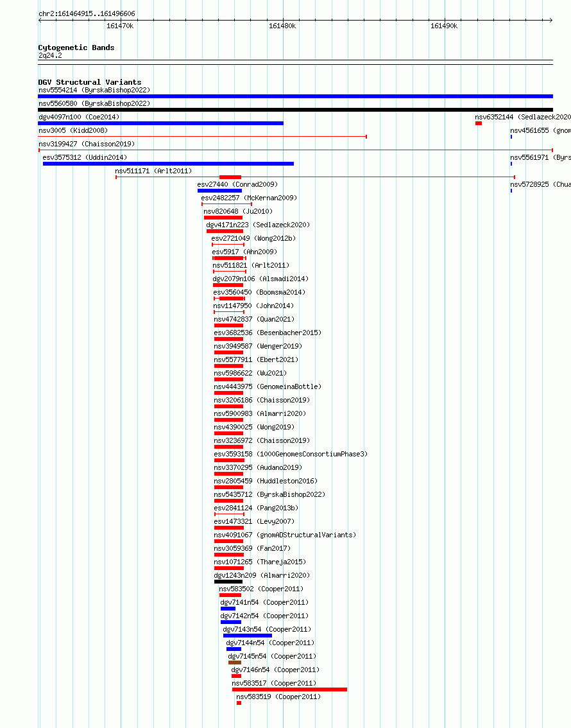
Task: Open nsv583519 (Cooper2011) variant
Action: pos(278,696)
